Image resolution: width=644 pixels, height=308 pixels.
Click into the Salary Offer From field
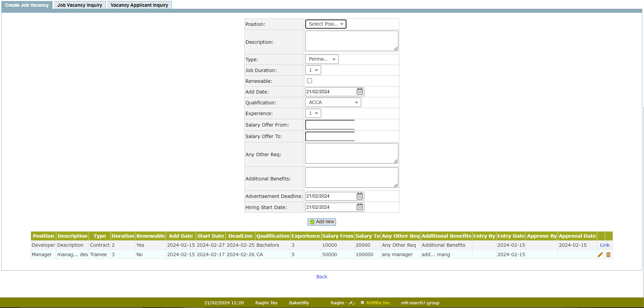[330, 125]
